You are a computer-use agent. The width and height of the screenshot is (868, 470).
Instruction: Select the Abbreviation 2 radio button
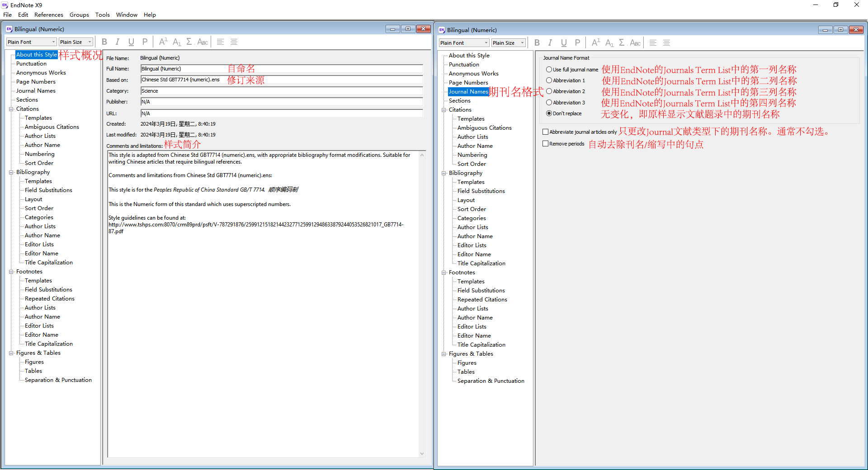(x=549, y=91)
